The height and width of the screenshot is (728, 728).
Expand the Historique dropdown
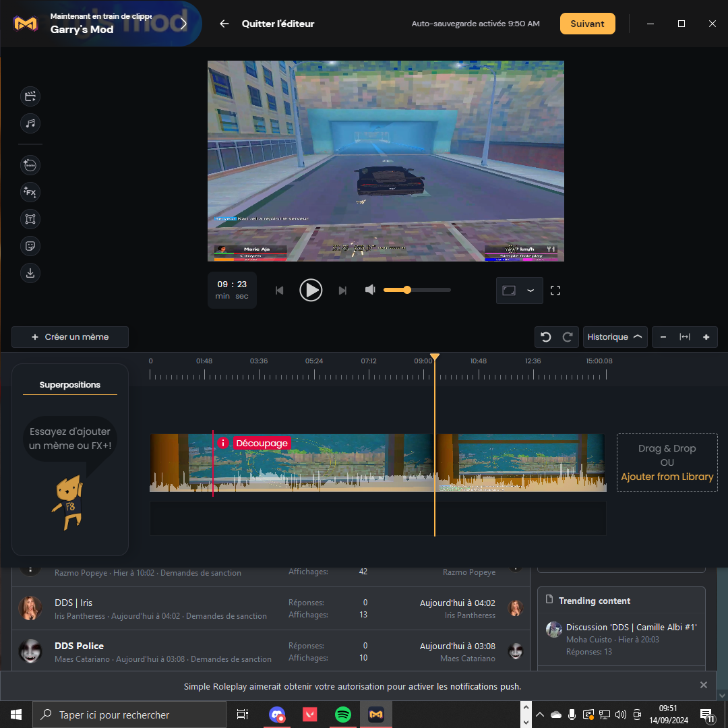(615, 337)
